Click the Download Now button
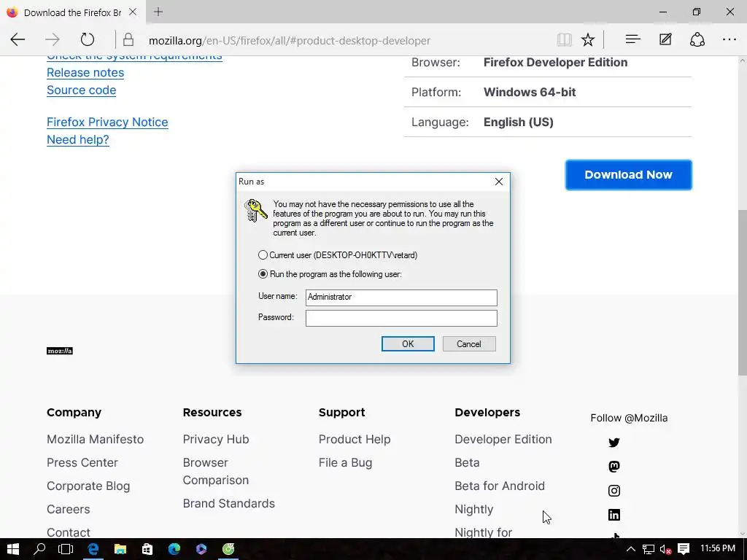747x560 pixels. 628,175
